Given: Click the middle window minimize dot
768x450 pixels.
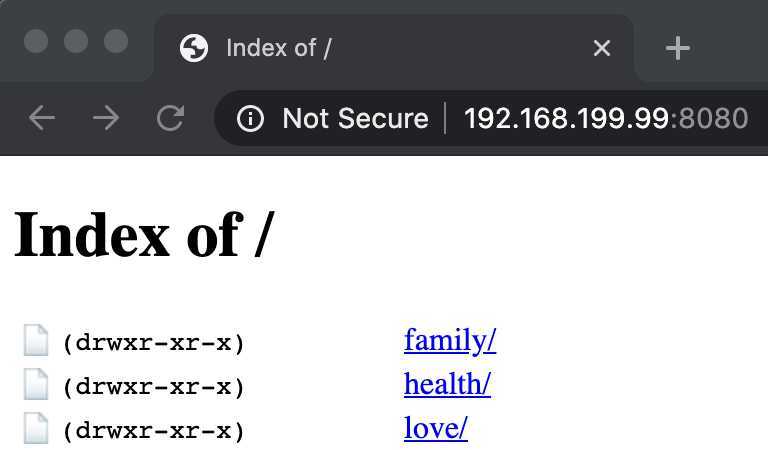Looking at the screenshot, I should tap(76, 41).
